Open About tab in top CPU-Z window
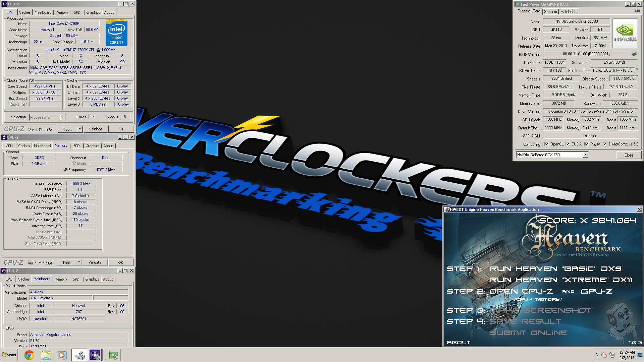The image size is (644, 362). click(x=109, y=12)
